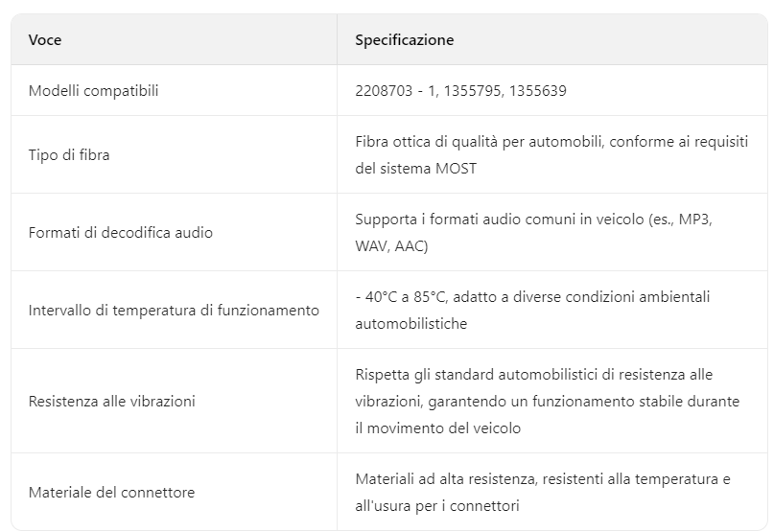Click model number 2208703 - 1

coord(394,91)
